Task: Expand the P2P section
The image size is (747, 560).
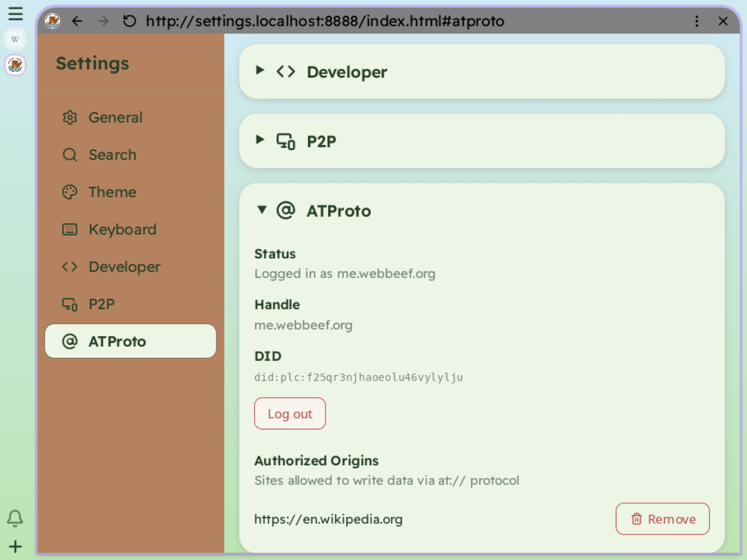Action: point(260,140)
